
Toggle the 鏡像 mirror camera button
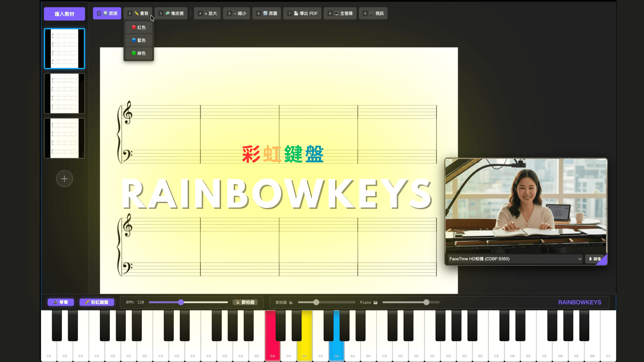pos(594,259)
